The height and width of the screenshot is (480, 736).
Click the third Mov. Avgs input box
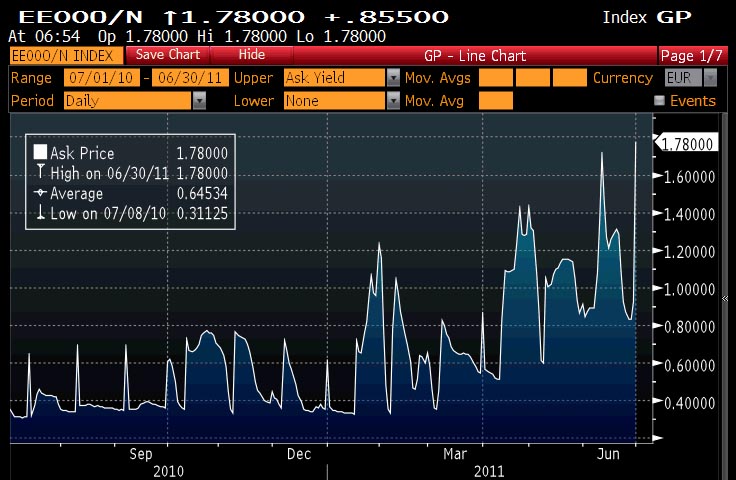tap(570, 78)
